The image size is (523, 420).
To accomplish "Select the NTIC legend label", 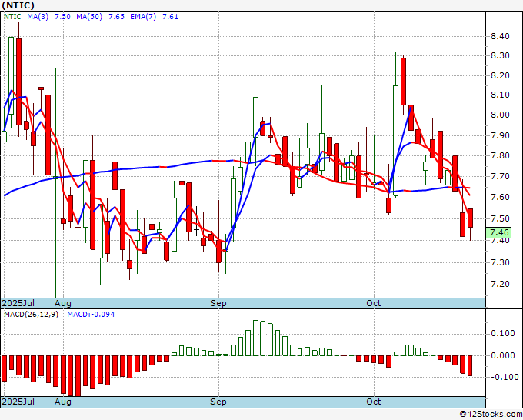I will [x=12, y=17].
